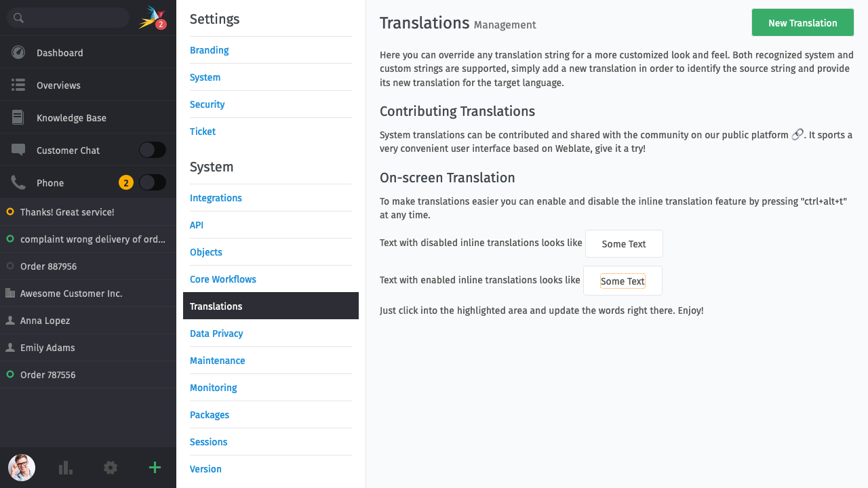The image size is (868, 488).
Task: Click the highlighted enabled Some Text sample
Action: pos(623,281)
